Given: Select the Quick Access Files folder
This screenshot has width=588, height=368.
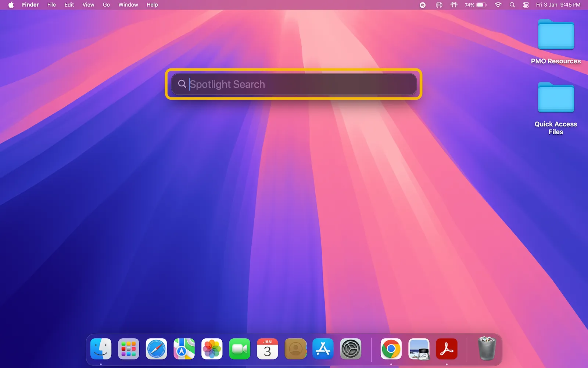Looking at the screenshot, I should coord(556,108).
